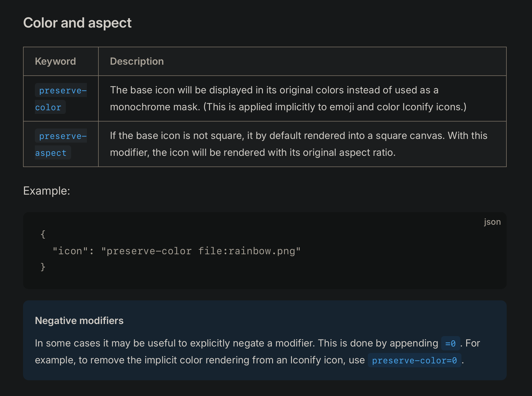Click the preserve-aspect description cell
The height and width of the screenshot is (396, 532).
[302, 144]
